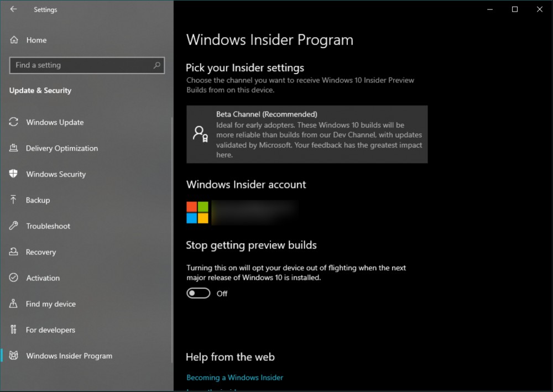This screenshot has height=392, width=553.
Task: Open the Windows Update section
Action: [x=86, y=122]
